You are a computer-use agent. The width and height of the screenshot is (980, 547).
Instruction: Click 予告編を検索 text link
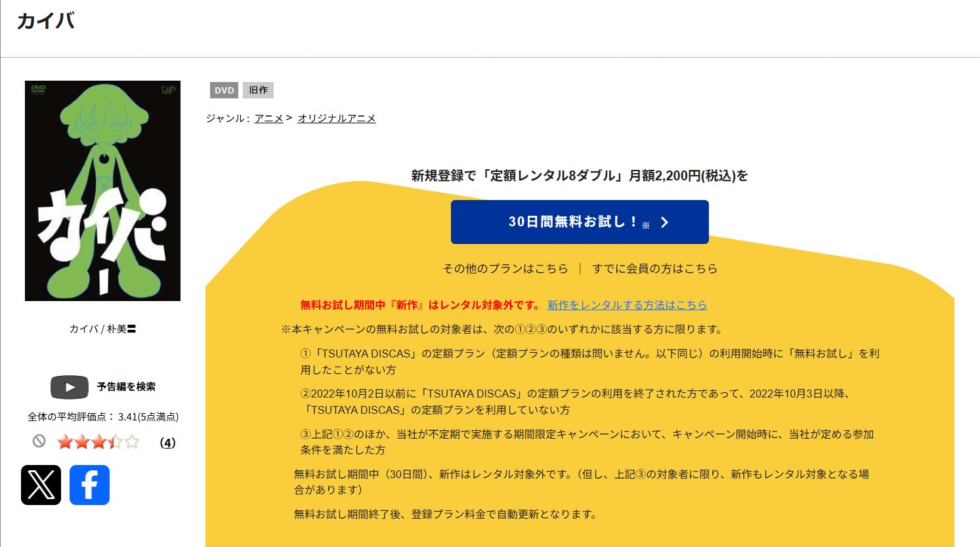[126, 387]
